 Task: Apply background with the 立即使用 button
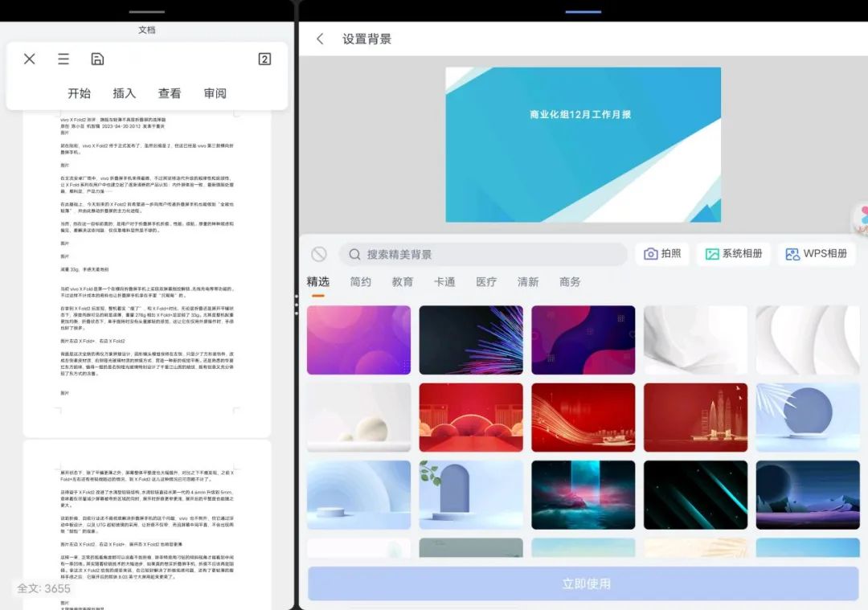click(x=584, y=584)
